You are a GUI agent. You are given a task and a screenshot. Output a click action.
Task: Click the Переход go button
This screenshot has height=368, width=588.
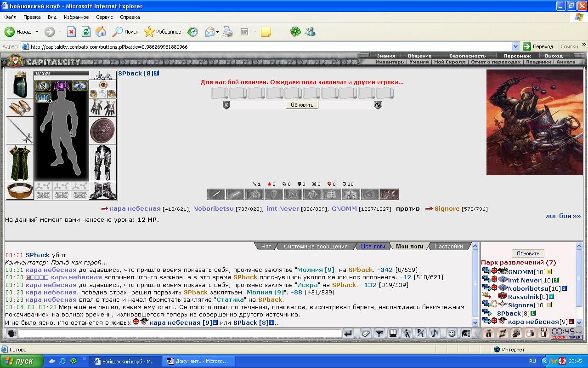pos(539,46)
